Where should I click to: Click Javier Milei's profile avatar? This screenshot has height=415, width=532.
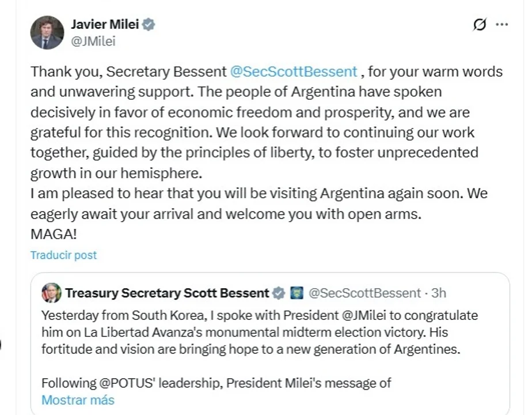[47, 32]
